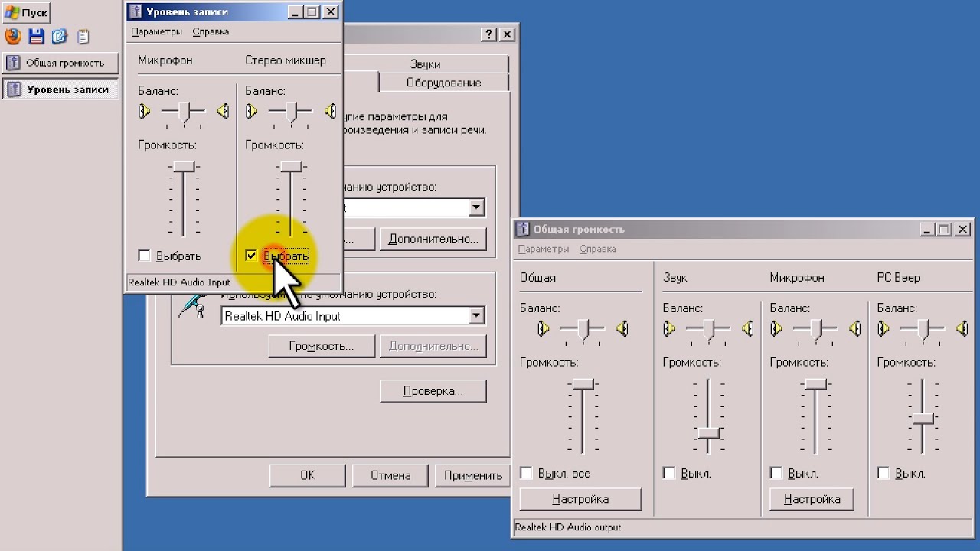
Task: Open Настройка under Микрофон column
Action: [x=812, y=499]
